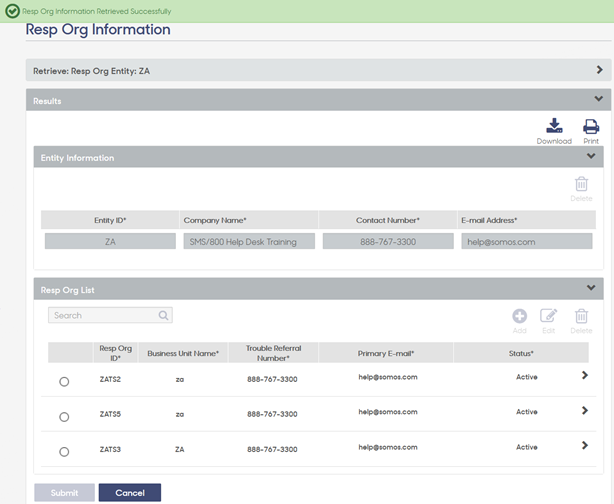Select the ZATS3 radio button
The height and width of the screenshot is (504, 614).
[64, 452]
